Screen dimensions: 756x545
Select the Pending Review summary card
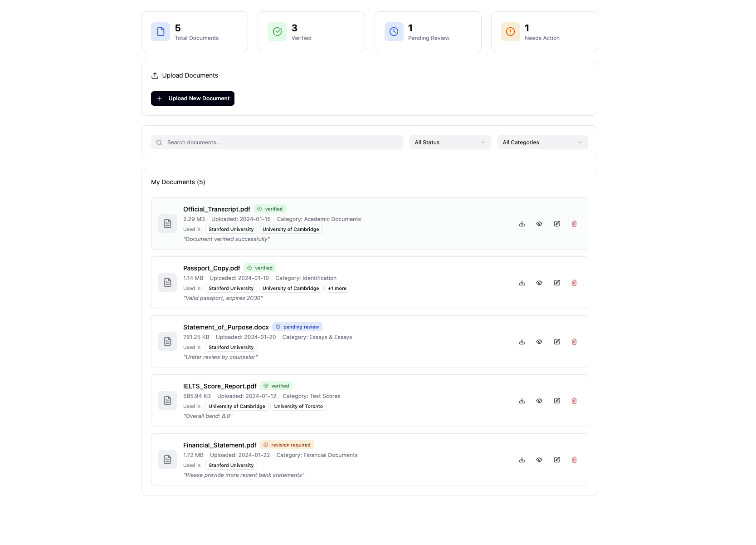coord(428,32)
